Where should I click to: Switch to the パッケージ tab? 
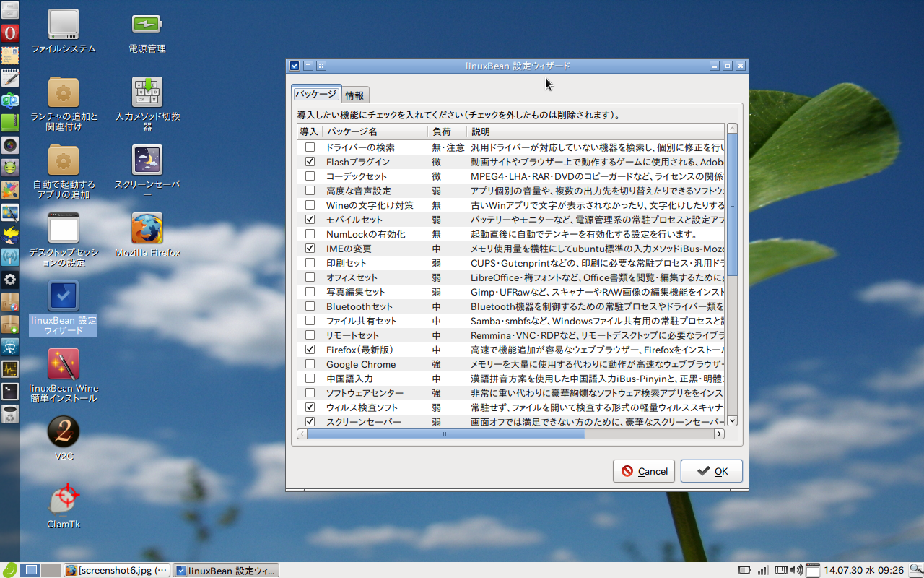(315, 94)
